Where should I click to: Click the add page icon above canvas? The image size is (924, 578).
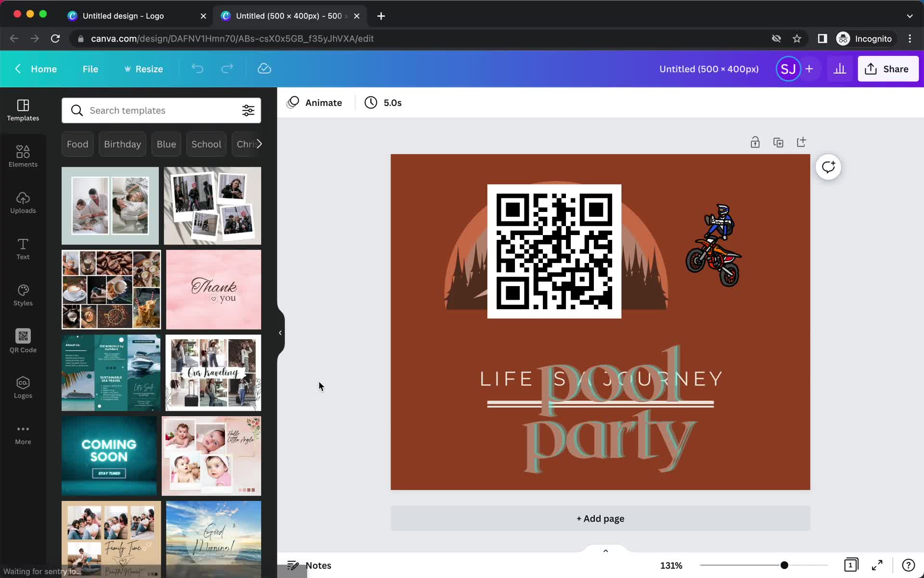tap(801, 142)
